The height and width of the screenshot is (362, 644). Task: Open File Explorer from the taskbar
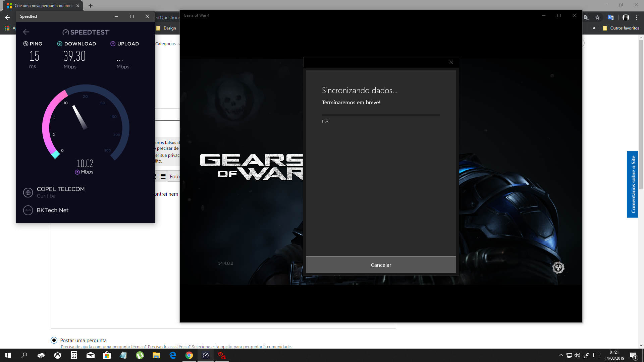[x=156, y=355]
